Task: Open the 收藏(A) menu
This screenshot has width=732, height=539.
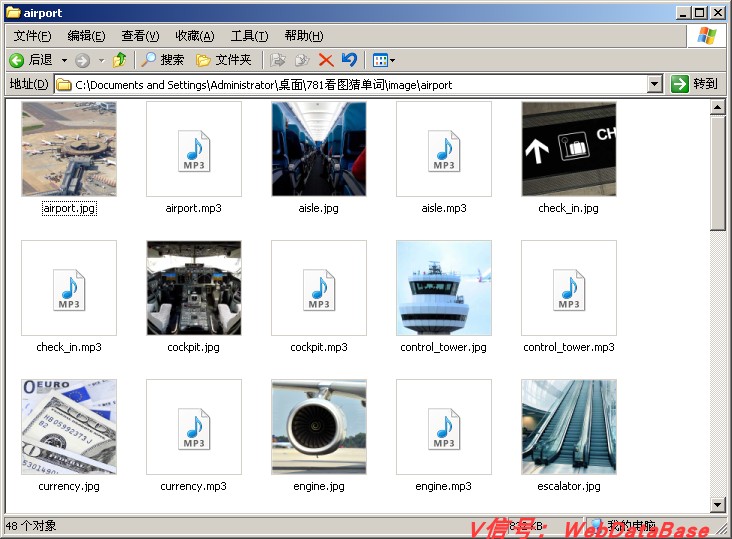Action: point(195,36)
